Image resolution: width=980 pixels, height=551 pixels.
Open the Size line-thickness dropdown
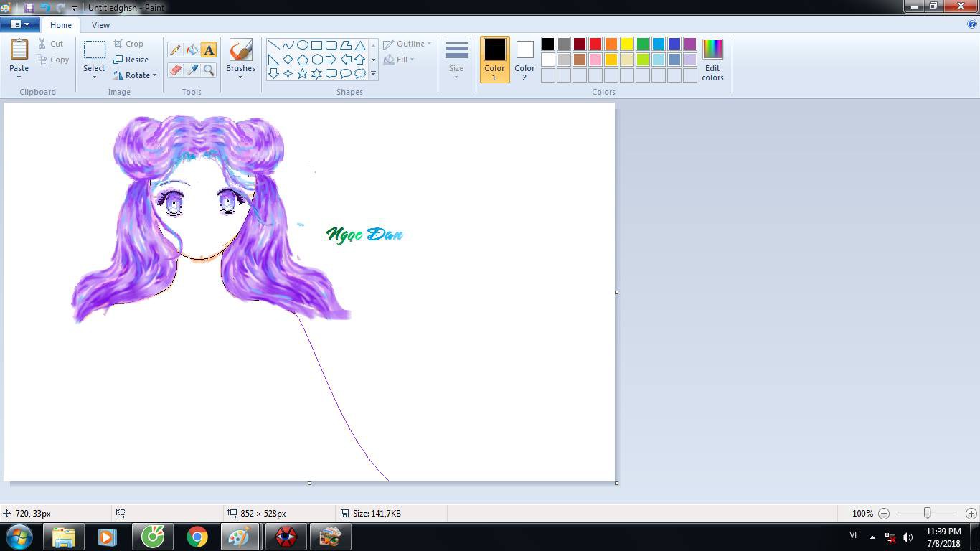click(x=456, y=59)
